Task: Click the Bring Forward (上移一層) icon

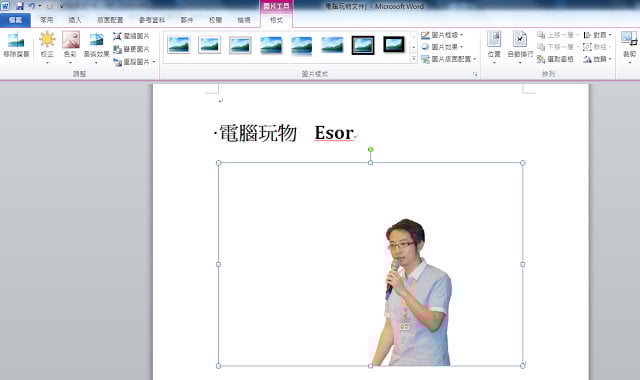Action: tap(541, 35)
